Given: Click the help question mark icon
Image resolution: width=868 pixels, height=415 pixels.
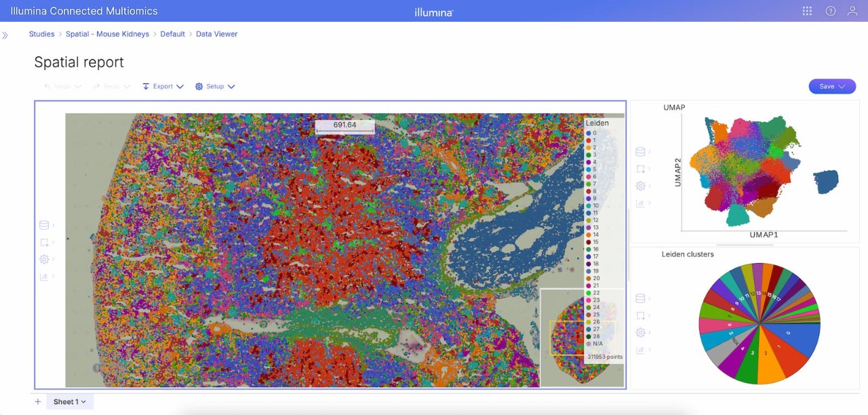Looking at the screenshot, I should tap(830, 11).
